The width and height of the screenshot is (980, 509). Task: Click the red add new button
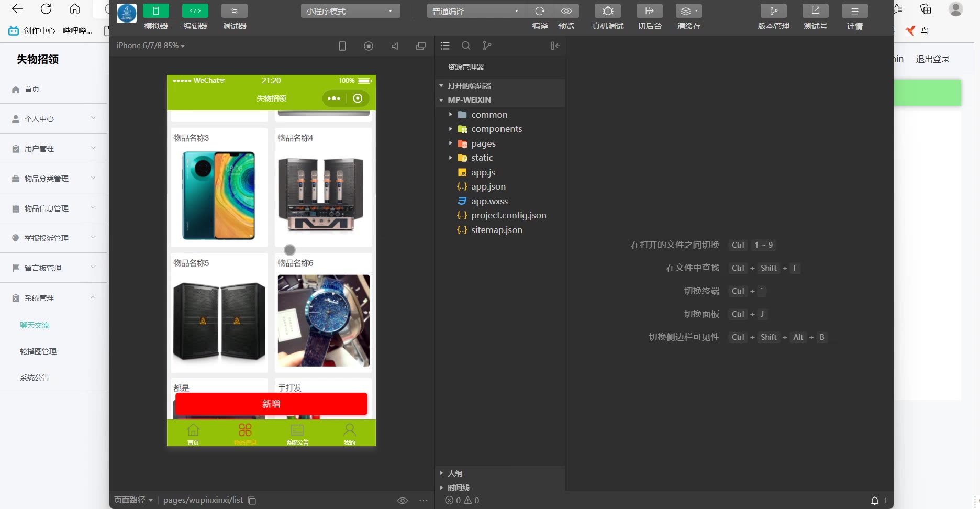[271, 404]
